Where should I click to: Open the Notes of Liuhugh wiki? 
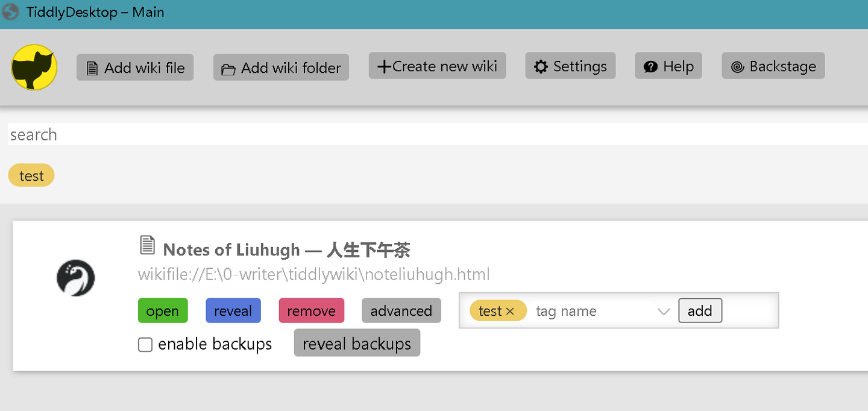tap(163, 310)
